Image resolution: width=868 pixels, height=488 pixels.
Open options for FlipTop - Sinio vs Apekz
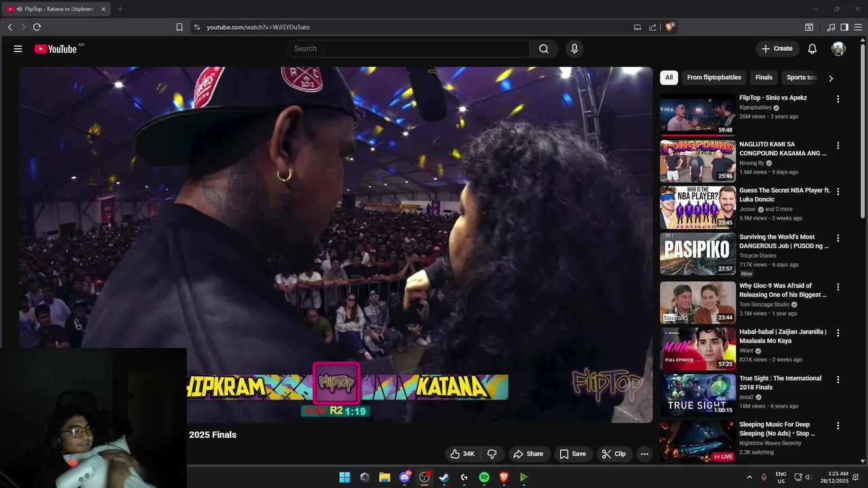tap(838, 99)
